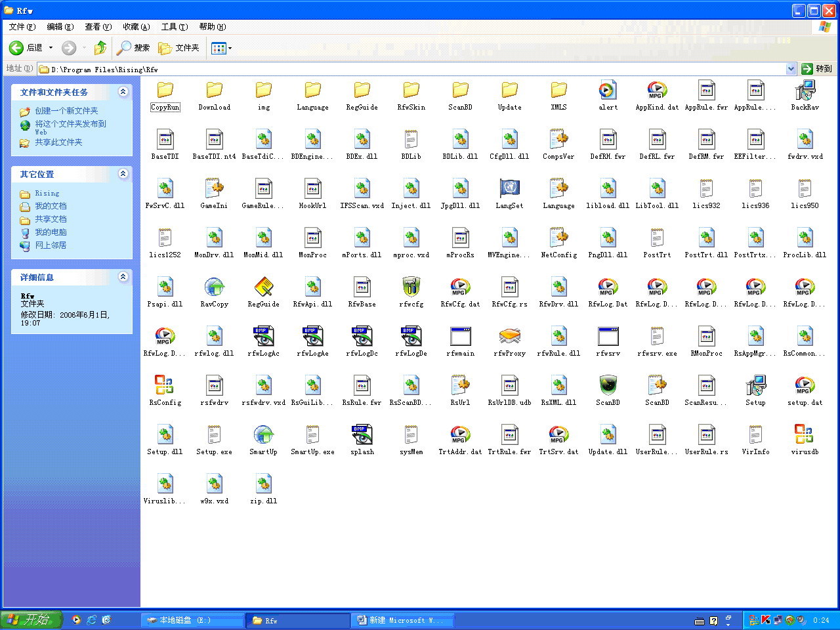Viewport: 840px width, 630px height.
Task: Select the RegGuide application icon
Action: pos(263,287)
